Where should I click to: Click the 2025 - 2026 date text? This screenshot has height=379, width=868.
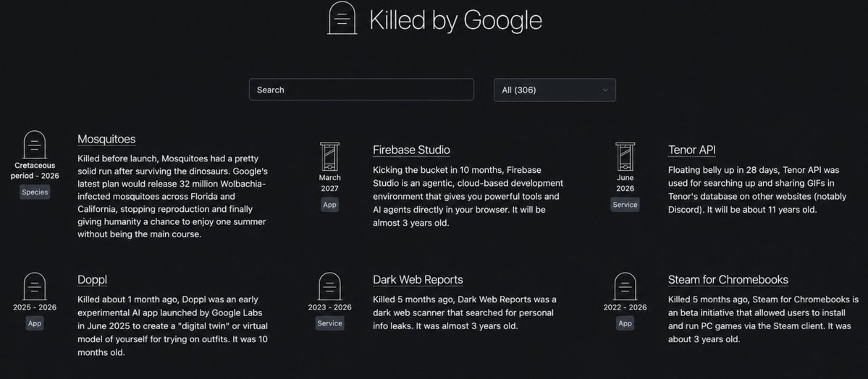[x=35, y=307]
